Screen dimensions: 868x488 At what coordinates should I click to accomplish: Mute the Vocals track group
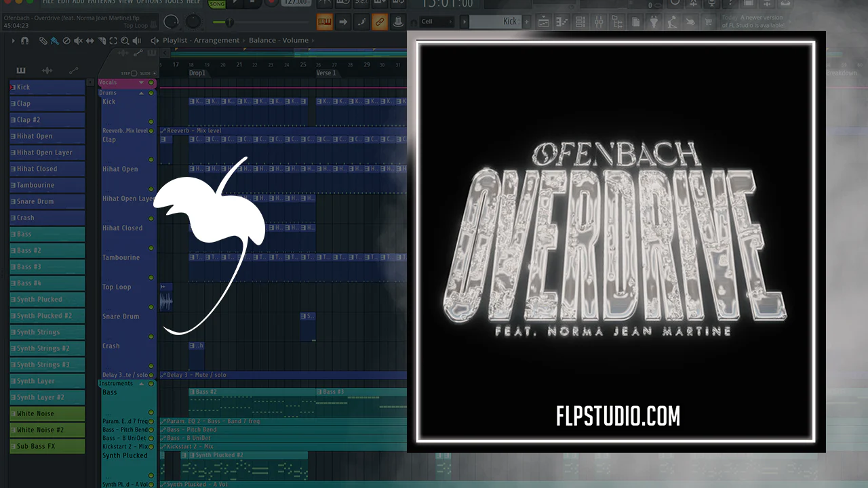tap(151, 83)
